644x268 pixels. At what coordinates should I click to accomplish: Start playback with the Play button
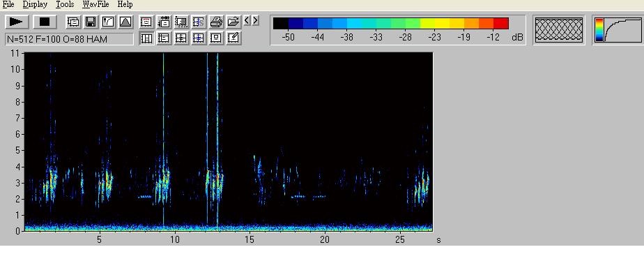pyautogui.click(x=17, y=22)
